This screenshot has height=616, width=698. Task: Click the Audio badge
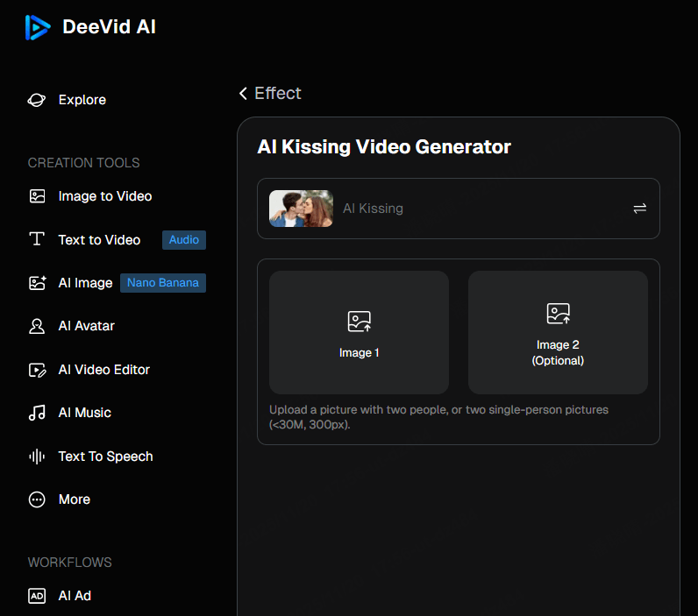click(x=184, y=240)
